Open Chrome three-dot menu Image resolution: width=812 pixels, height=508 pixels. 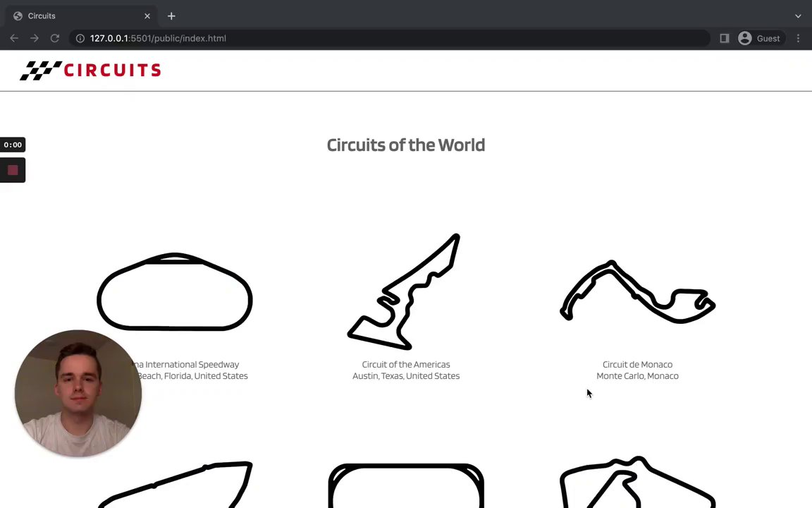coord(798,38)
